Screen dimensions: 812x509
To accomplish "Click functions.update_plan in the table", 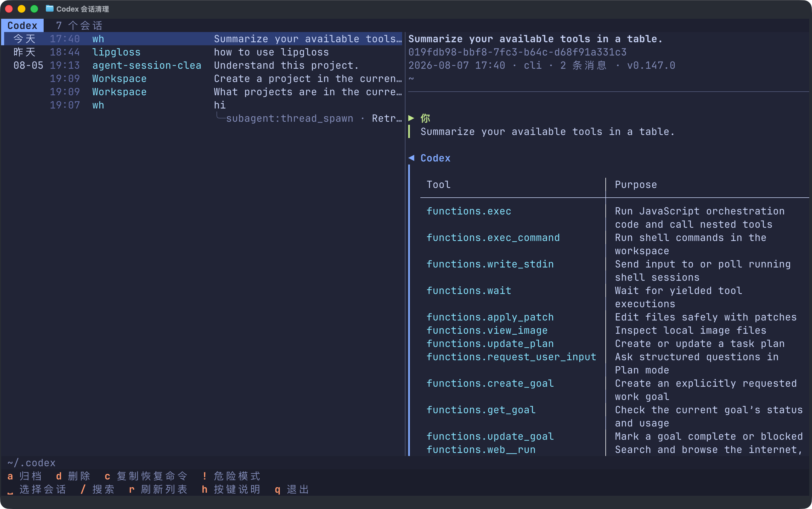I will 490,344.
